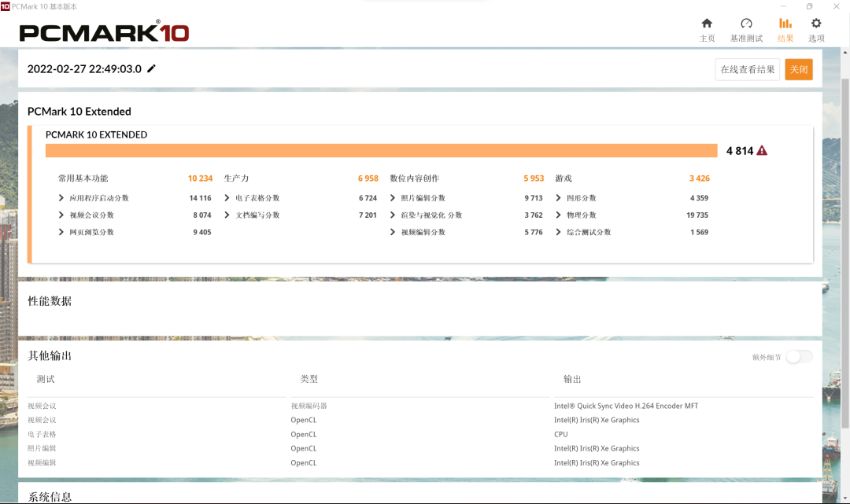This screenshot has height=504, width=850.
Task: Expand 渲染与视觉化 分数 row
Action: pyautogui.click(x=393, y=215)
